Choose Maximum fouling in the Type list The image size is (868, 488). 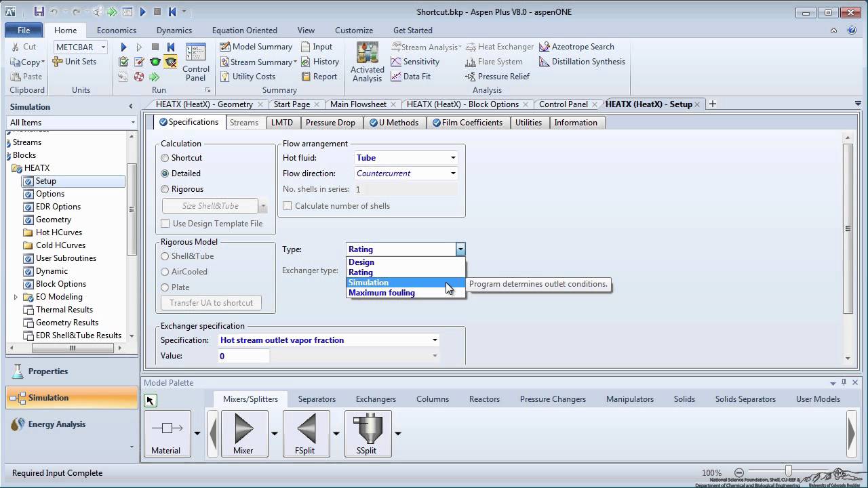click(406, 293)
